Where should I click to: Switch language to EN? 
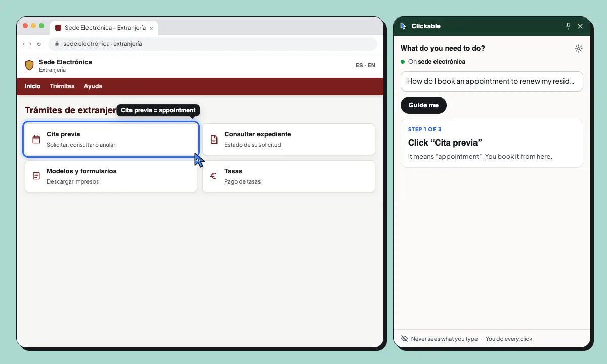pyautogui.click(x=371, y=65)
